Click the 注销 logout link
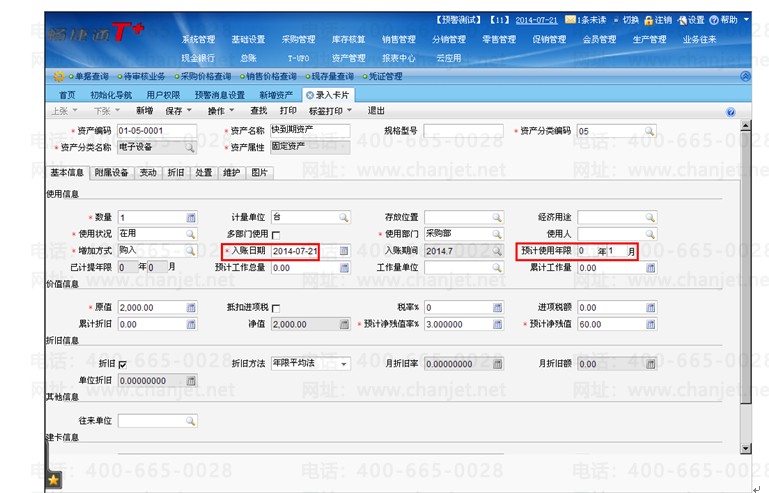769x493 pixels. 658,20
